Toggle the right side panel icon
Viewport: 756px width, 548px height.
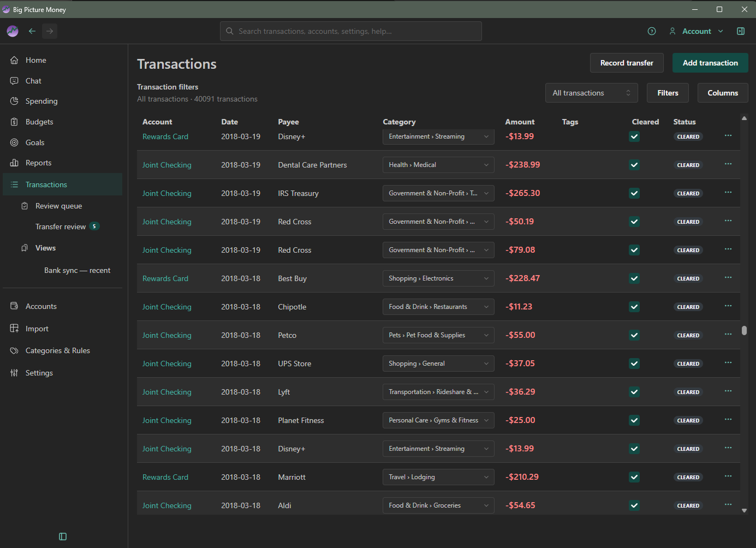741,31
